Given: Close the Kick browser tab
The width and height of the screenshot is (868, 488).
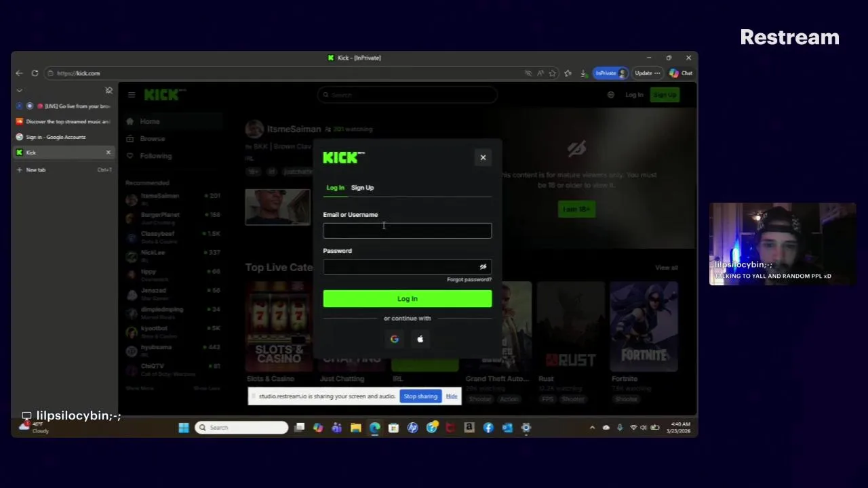Looking at the screenshot, I should tap(108, 152).
